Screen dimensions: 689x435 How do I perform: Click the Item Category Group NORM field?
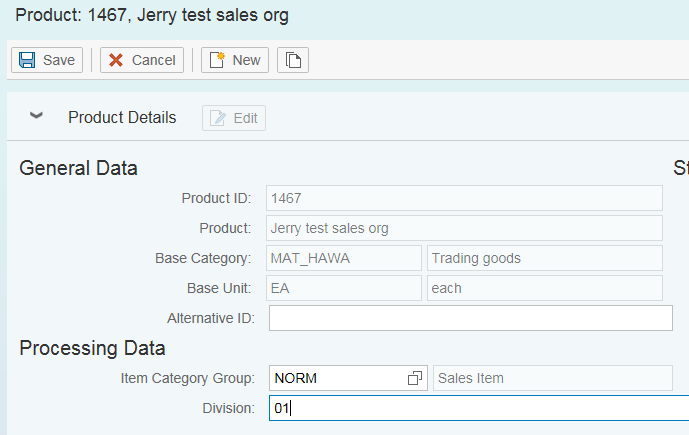point(348,378)
